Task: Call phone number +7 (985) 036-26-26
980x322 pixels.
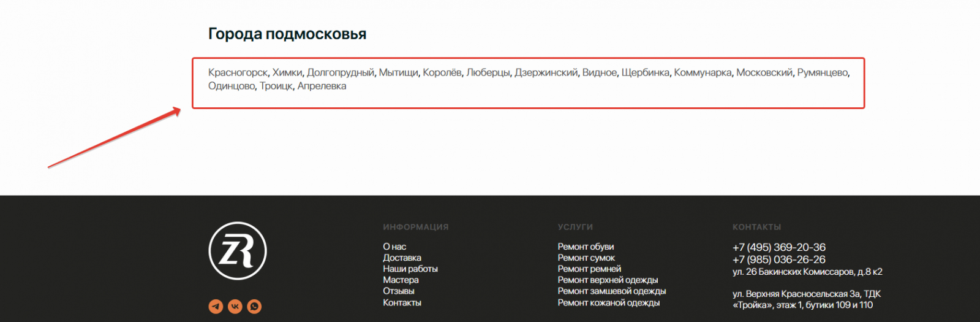Action: (778, 259)
